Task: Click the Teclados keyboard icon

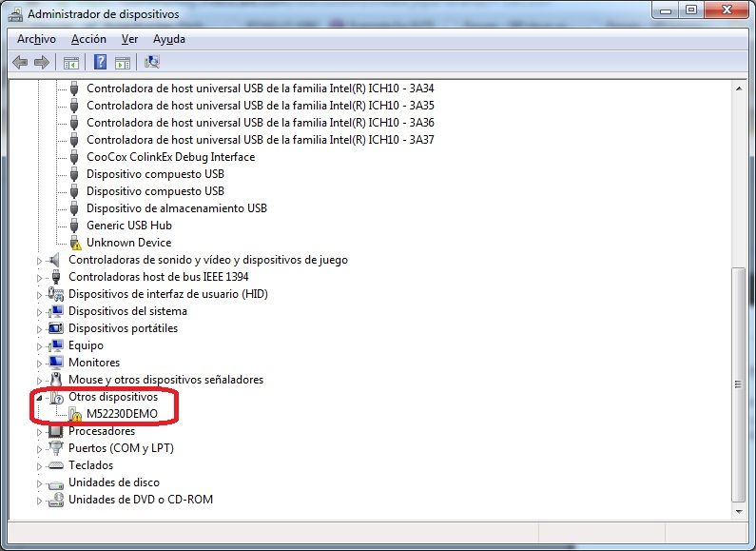Action: pyautogui.click(x=56, y=465)
